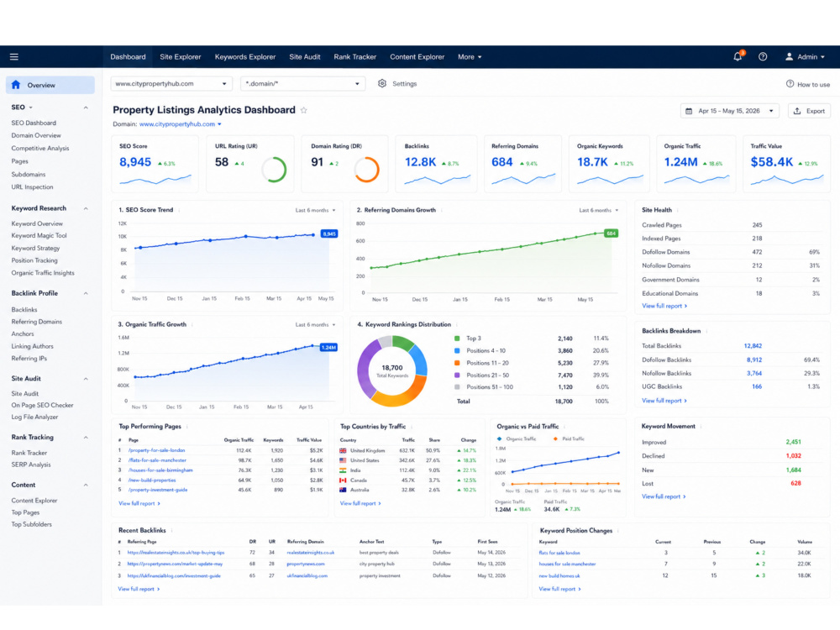Switch to the Dashboard tab
The width and height of the screenshot is (840, 630).
[128, 57]
